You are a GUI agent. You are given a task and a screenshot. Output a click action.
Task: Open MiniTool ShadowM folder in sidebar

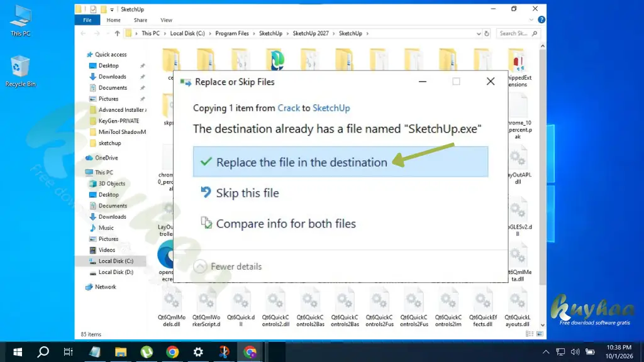(x=118, y=132)
